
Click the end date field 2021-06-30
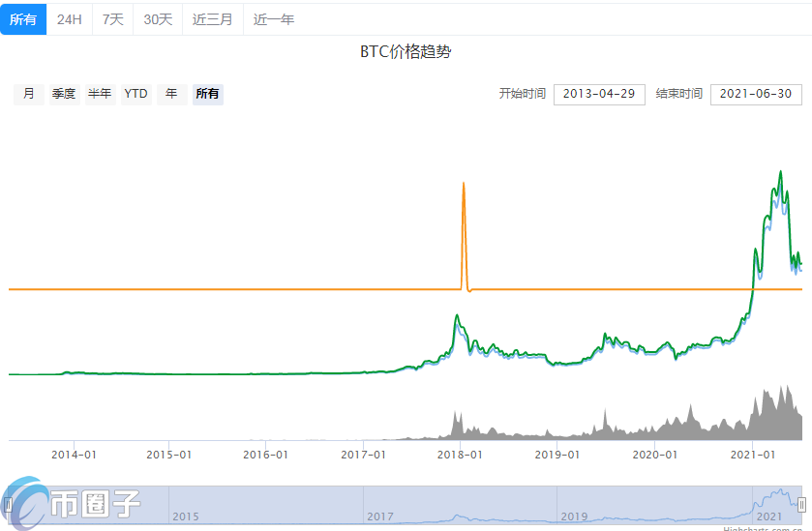click(756, 94)
